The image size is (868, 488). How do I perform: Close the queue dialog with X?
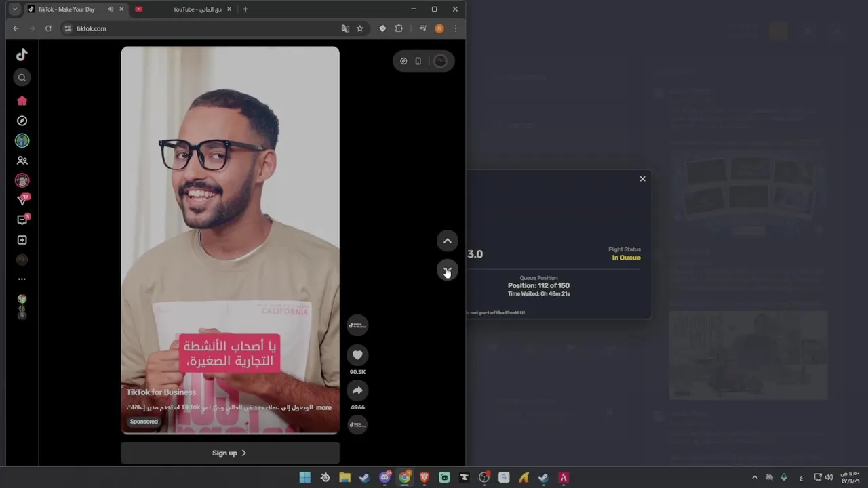click(x=642, y=179)
